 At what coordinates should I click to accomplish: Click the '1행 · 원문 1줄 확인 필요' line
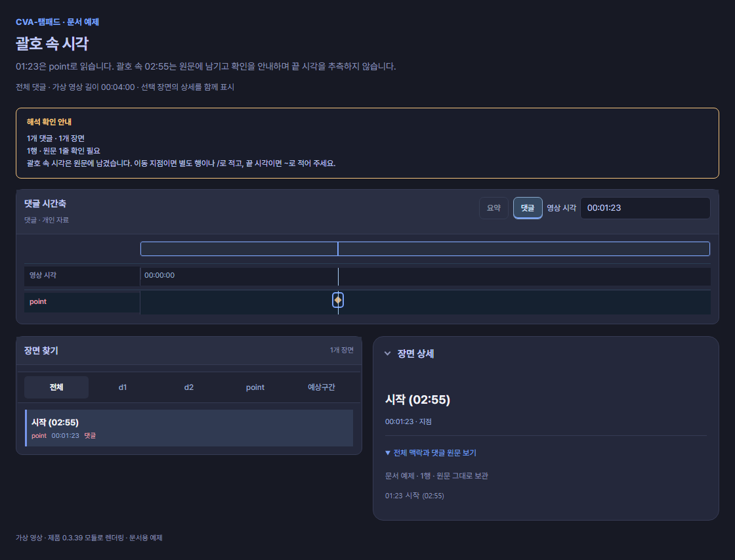tap(63, 150)
